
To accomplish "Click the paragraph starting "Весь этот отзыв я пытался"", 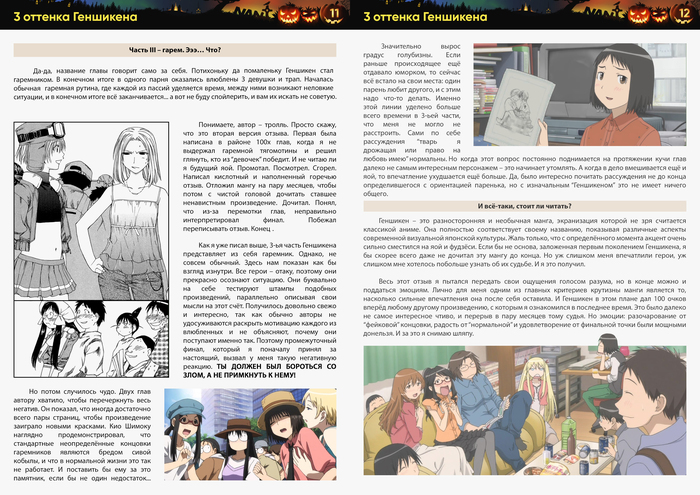I will (x=525, y=308).
